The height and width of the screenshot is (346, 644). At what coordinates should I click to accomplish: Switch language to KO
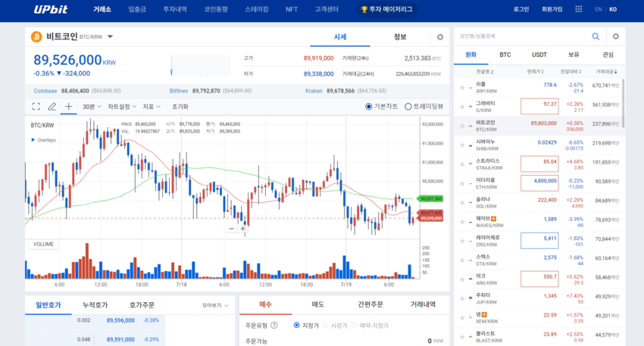tap(613, 9)
